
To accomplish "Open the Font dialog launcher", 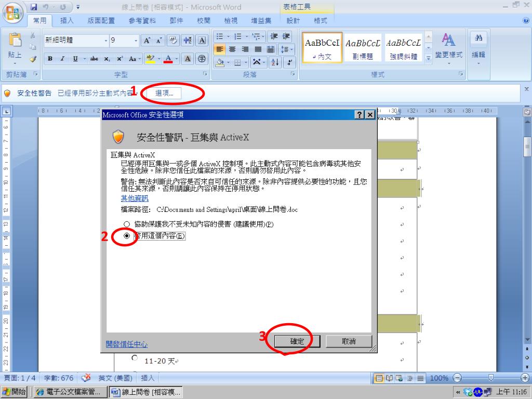I will click(205, 74).
